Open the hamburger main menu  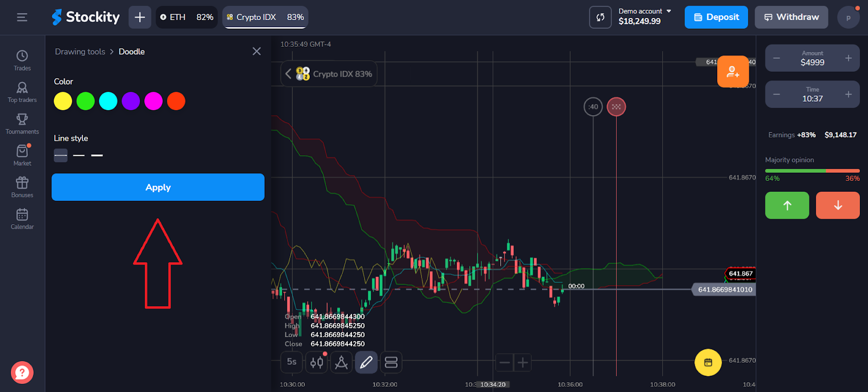coord(22,17)
